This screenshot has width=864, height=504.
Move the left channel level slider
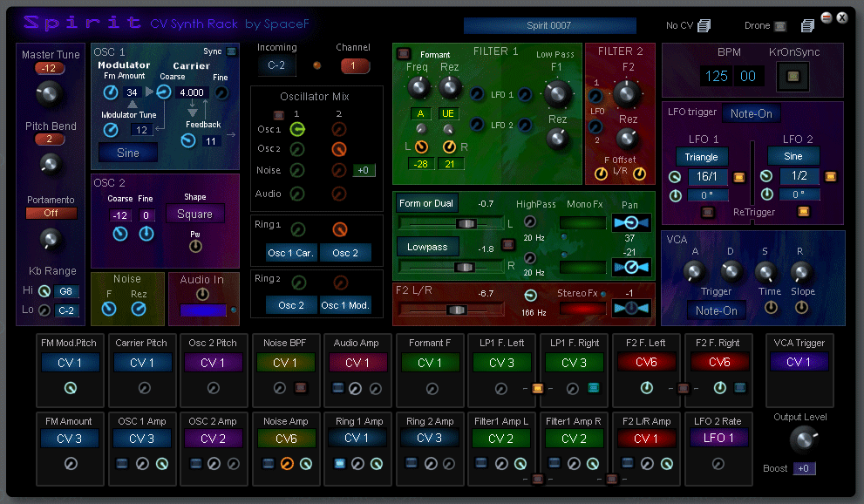[466, 223]
